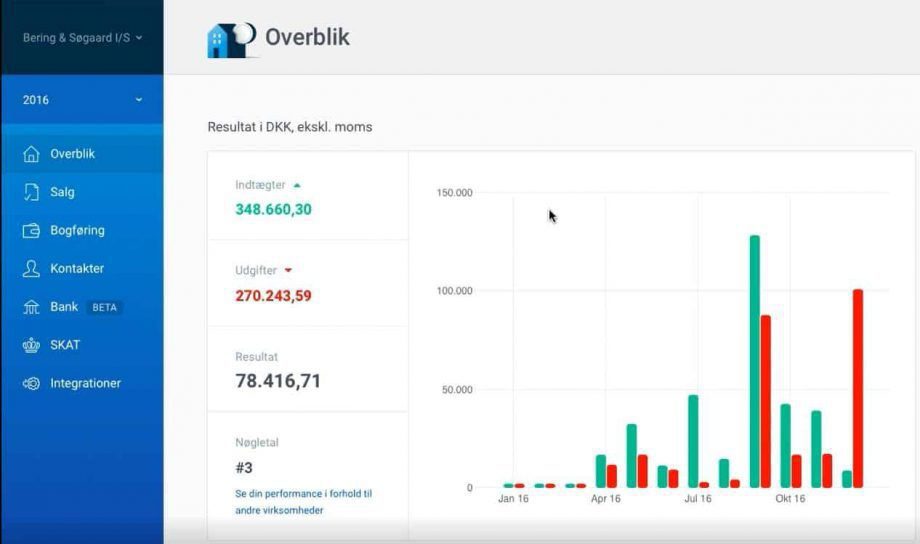The width and height of the screenshot is (920, 544).
Task: Open the 2016 year selector chevron
Action: click(139, 100)
